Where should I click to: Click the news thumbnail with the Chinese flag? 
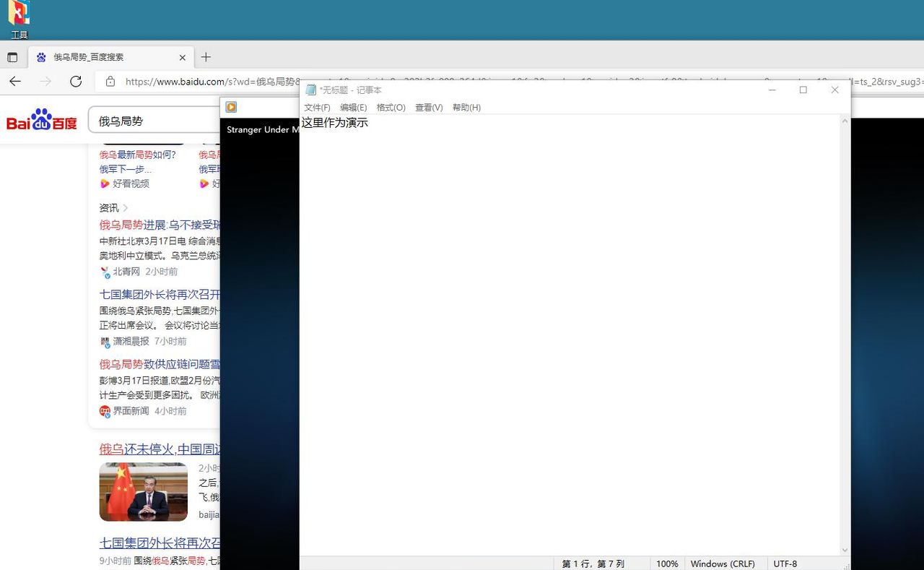(143, 492)
